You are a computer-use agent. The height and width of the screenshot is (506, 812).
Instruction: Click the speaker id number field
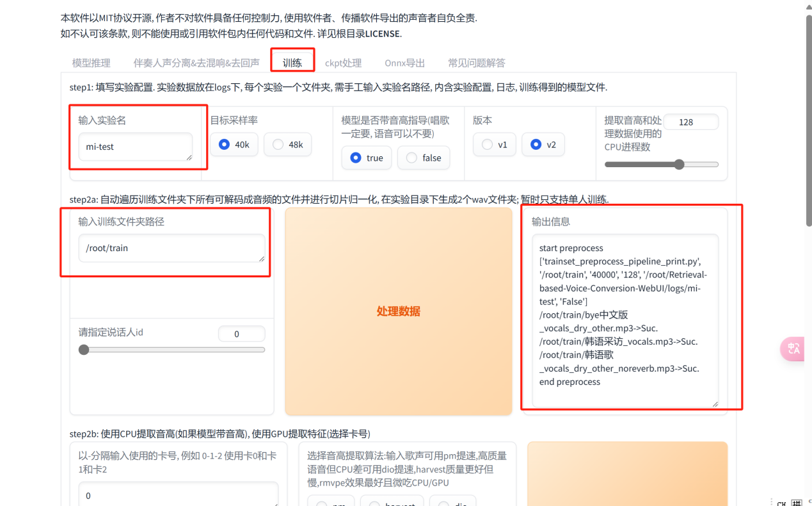point(241,334)
